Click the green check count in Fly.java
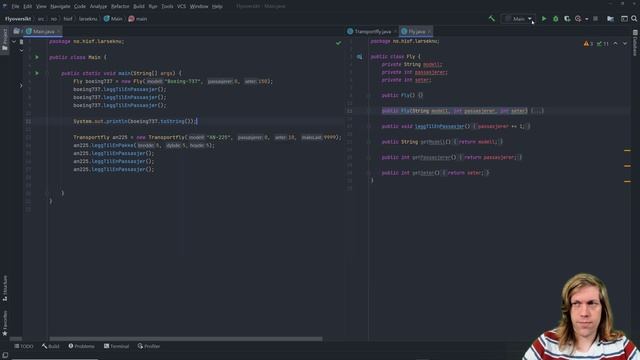 (602, 44)
